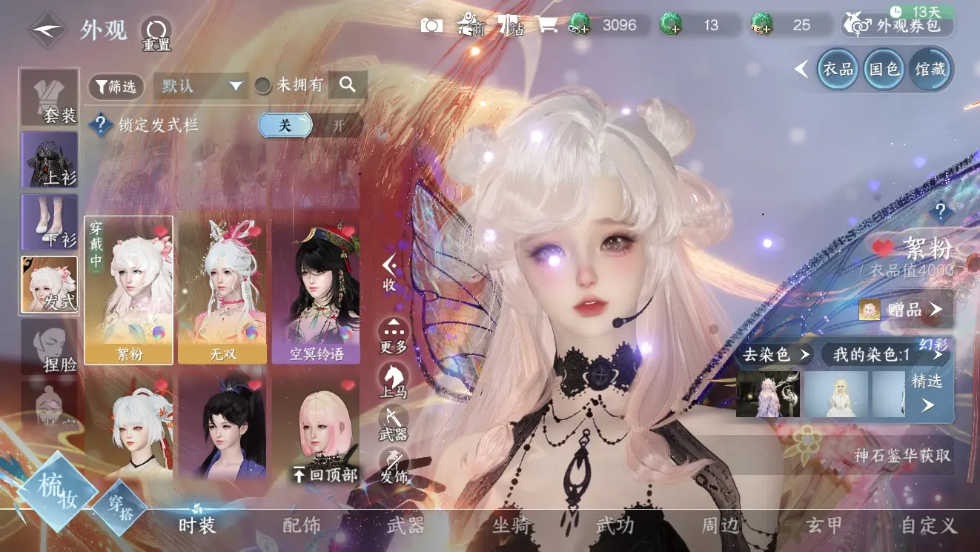The image size is (980, 552).
Task: Click the search magnifier icon
Action: tap(348, 85)
